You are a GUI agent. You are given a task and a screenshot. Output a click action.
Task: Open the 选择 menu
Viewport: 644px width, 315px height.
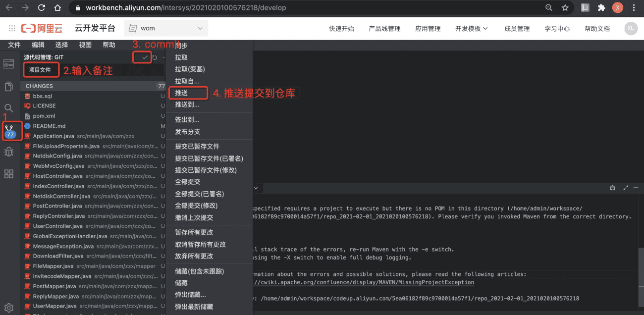61,45
